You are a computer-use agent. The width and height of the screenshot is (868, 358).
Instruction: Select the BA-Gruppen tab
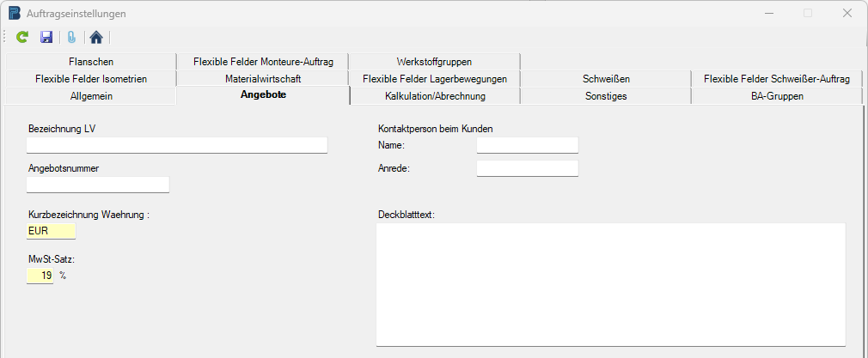(777, 96)
